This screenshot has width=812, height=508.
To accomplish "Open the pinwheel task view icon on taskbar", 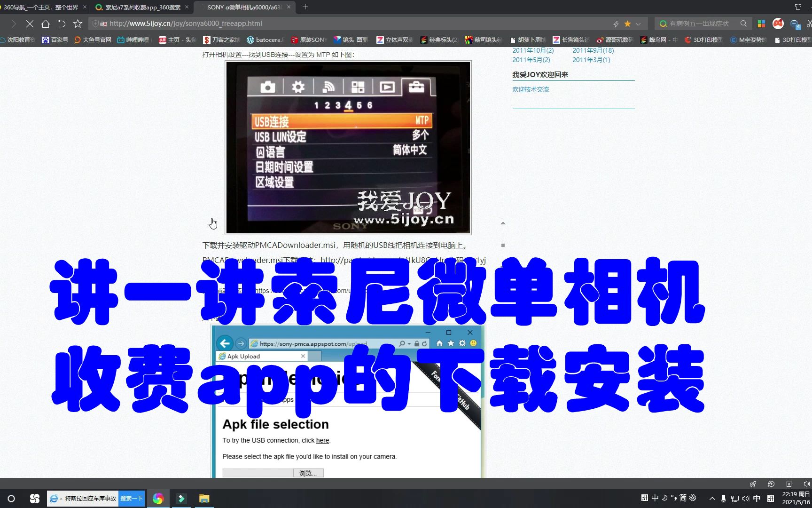I will coord(34,499).
